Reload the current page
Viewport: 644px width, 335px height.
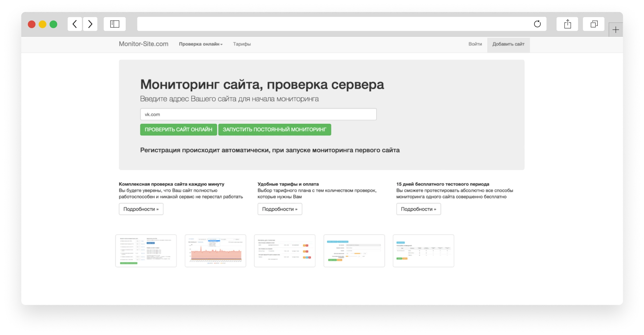click(x=537, y=24)
